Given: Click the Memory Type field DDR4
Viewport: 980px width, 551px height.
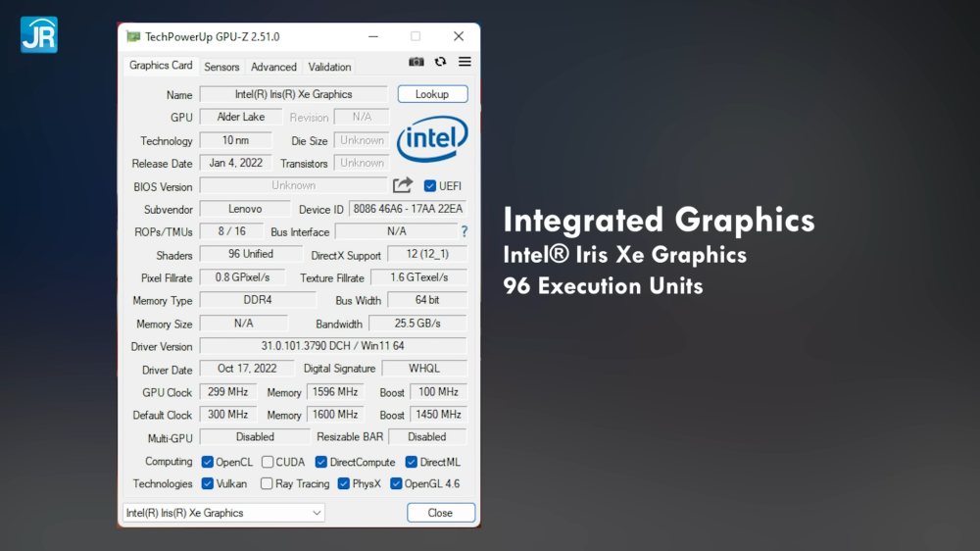Looking at the screenshot, I should click(x=258, y=300).
